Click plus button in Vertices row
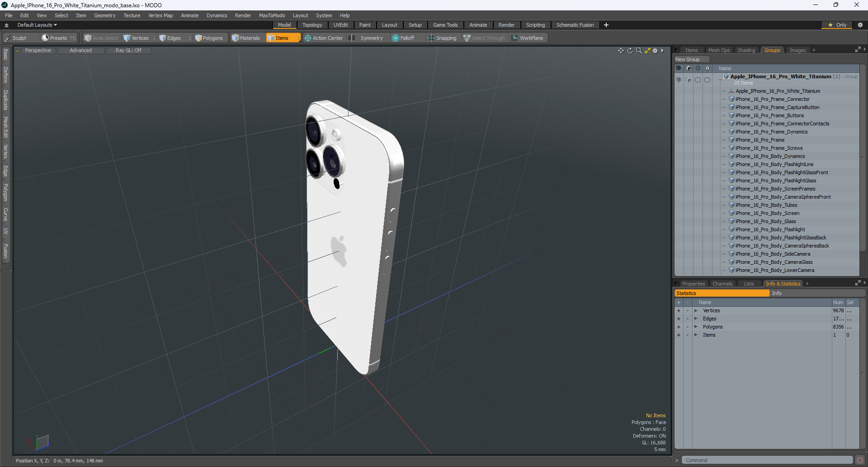The image size is (868, 467). click(679, 310)
